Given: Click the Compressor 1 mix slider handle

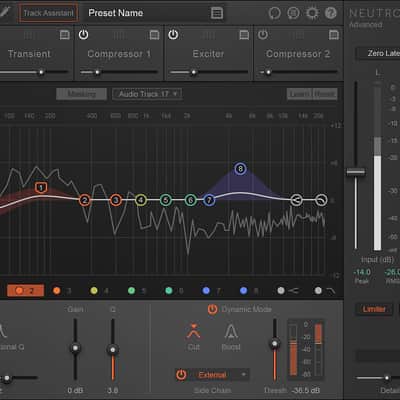Looking at the screenshot, I should pyautogui.click(x=97, y=72).
